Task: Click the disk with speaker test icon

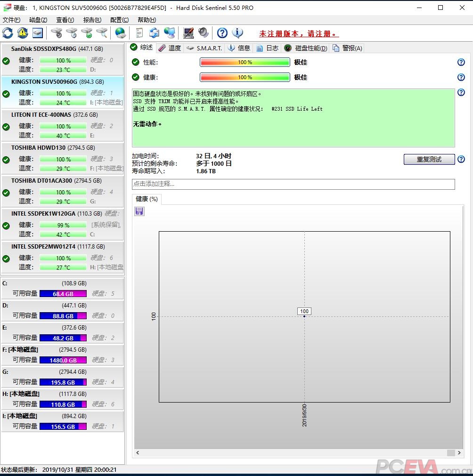Action: click(57, 33)
